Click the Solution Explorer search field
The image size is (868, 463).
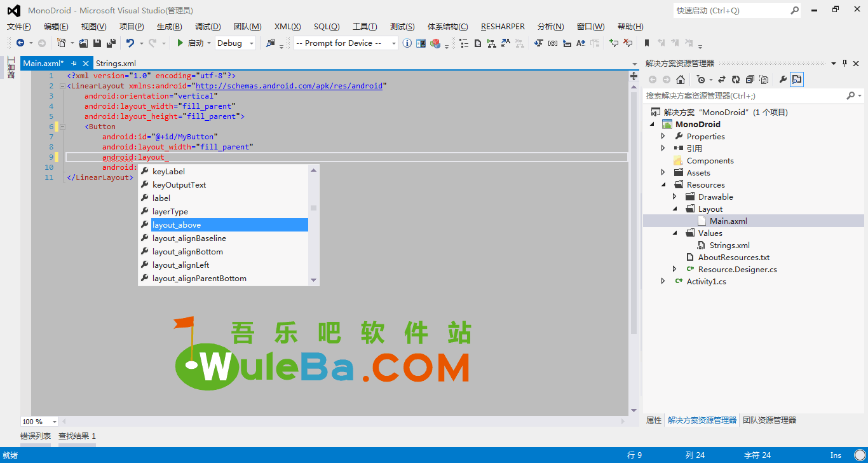pos(745,95)
